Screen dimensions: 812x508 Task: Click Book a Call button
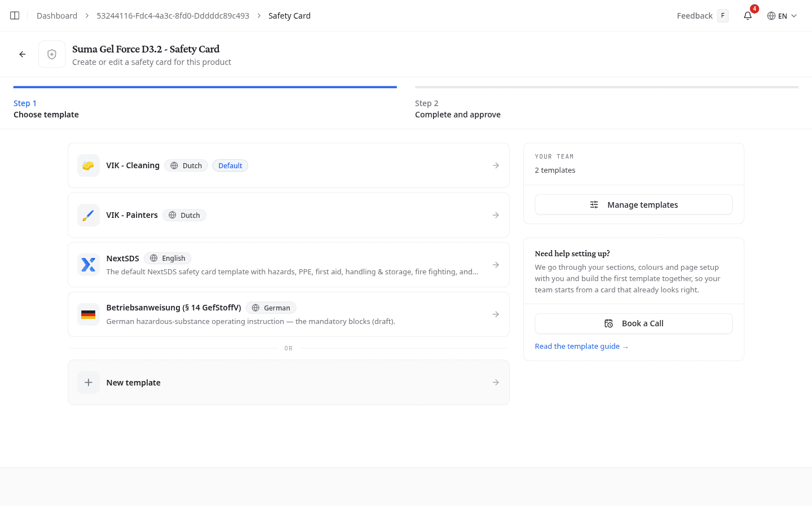(x=634, y=323)
